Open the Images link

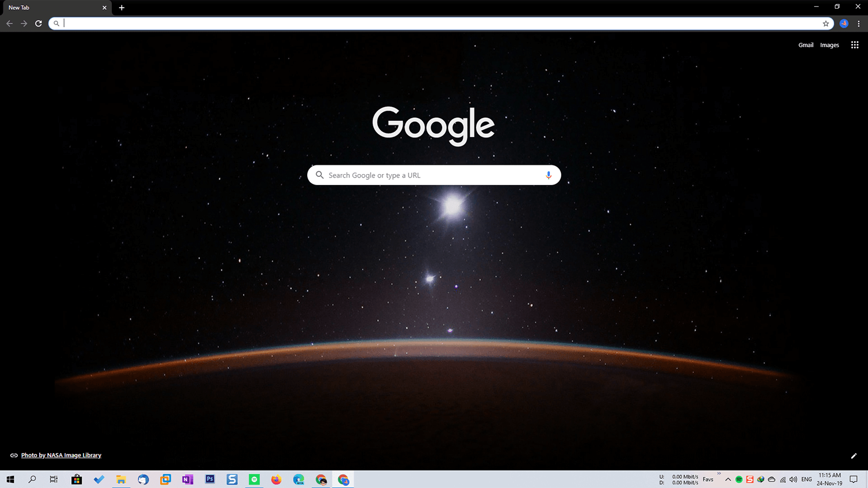[x=829, y=45]
